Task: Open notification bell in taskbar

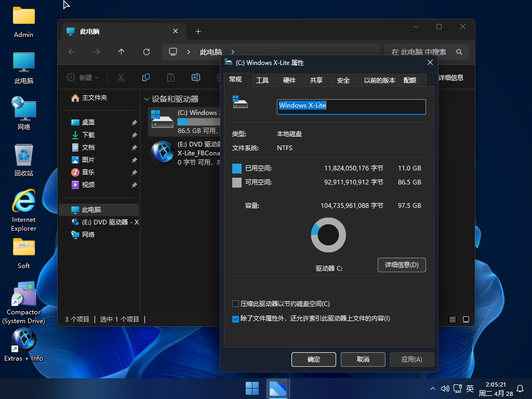Action: (520, 389)
